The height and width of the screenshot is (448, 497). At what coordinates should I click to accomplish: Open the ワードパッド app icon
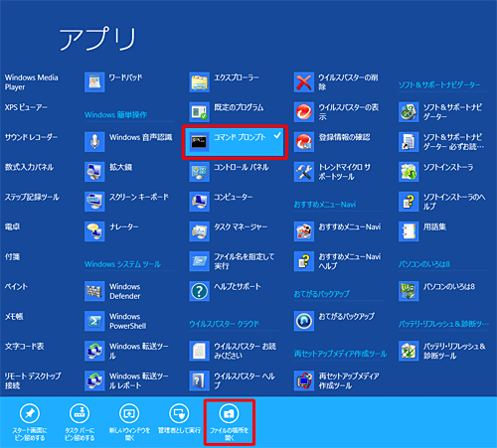click(94, 82)
